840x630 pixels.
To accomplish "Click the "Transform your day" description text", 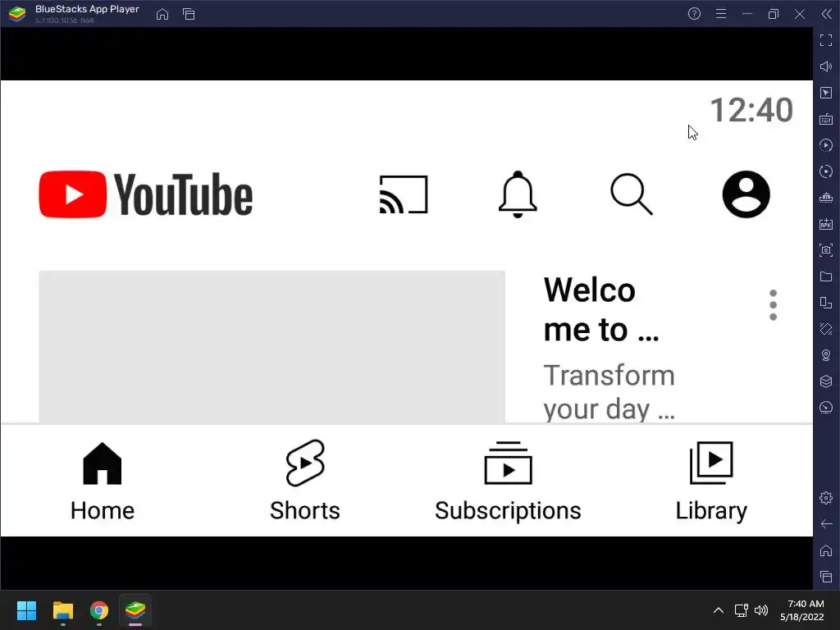I will coord(609,392).
